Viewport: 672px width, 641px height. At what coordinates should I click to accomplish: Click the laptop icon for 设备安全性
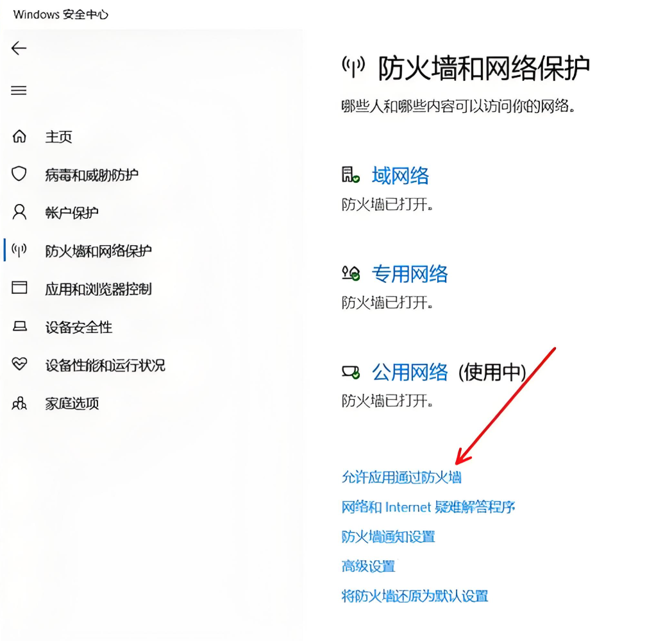click(19, 327)
